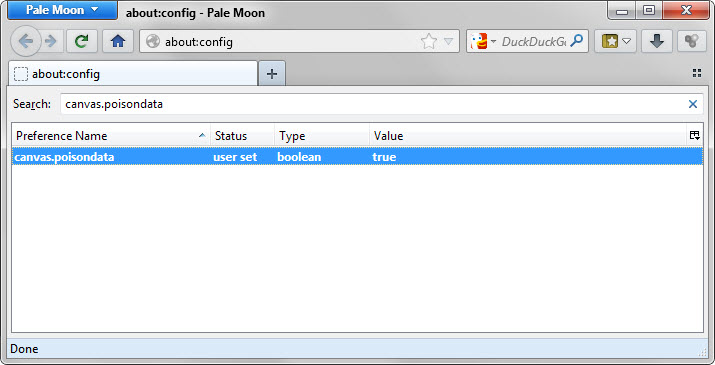Clear the preference search filter
The height and width of the screenshot is (365, 715).
(x=693, y=104)
